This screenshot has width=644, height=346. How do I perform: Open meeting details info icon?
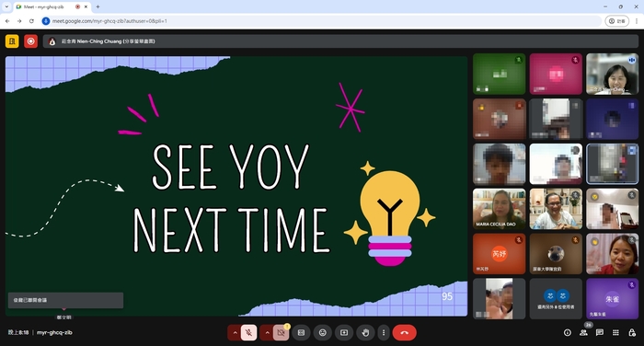(568, 332)
